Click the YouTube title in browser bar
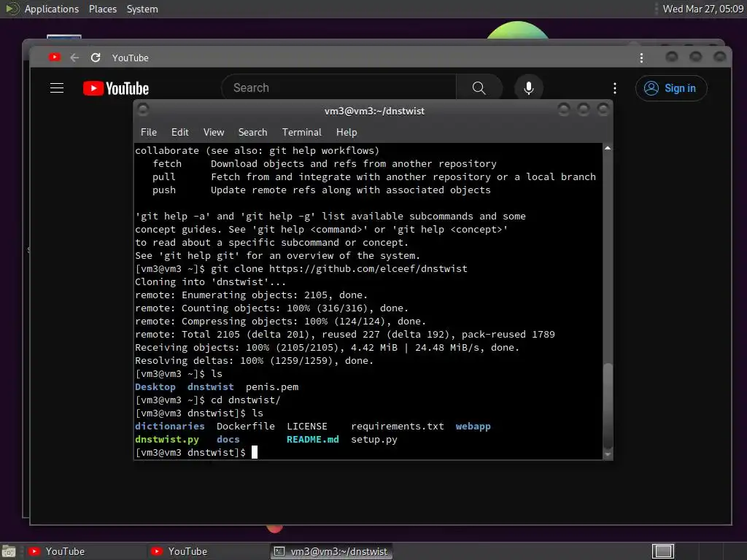 tap(130, 58)
